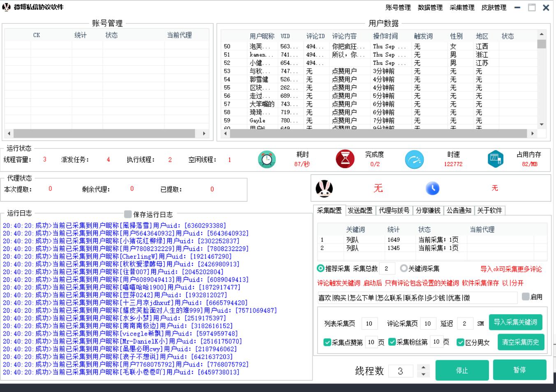Click the 清空采集历史 button
The width and height of the screenshot is (556, 392).
pyautogui.click(x=520, y=342)
